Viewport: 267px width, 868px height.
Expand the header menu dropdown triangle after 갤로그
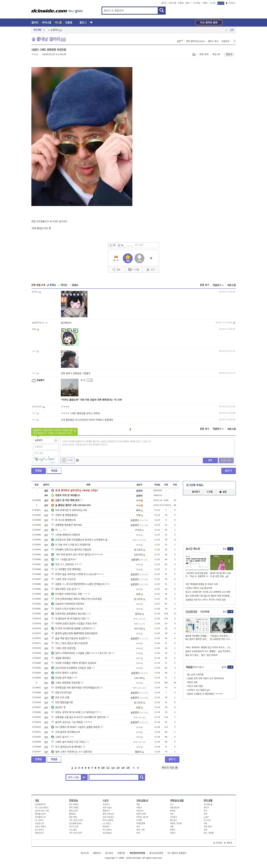(x=91, y=23)
